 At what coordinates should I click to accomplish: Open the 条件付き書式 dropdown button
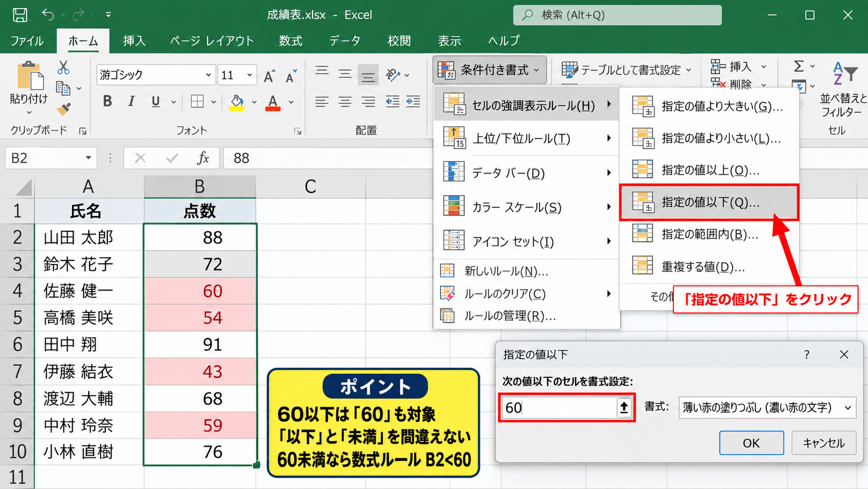[x=489, y=70]
